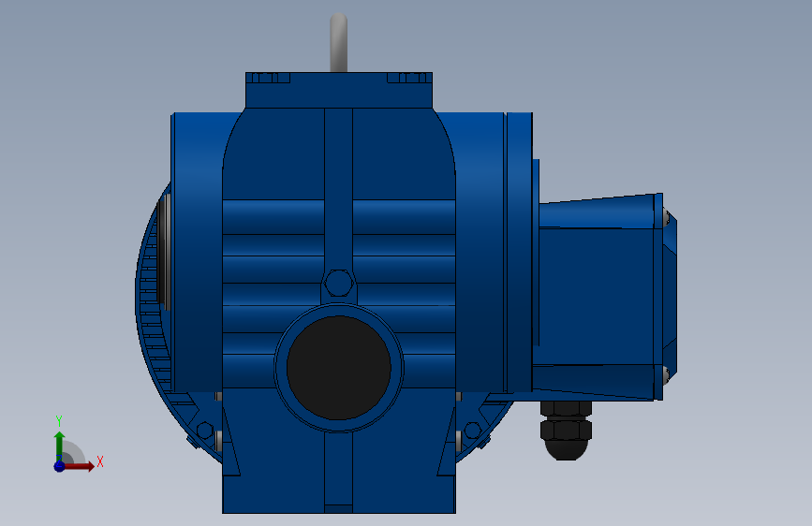Select the black hollow shaft bore face
The image size is (812, 526).
[x=339, y=368]
